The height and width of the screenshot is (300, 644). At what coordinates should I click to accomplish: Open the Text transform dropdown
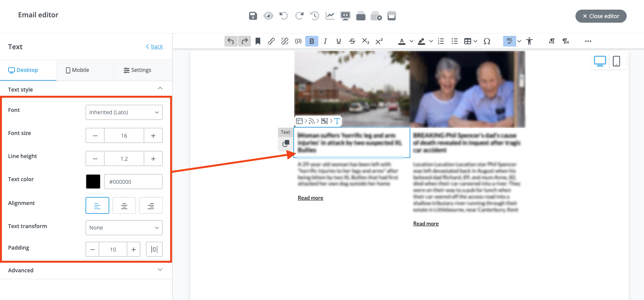click(124, 228)
